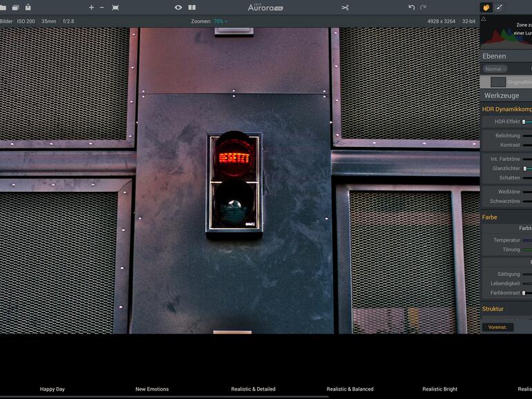The height and width of the screenshot is (399, 532).
Task: Open the Normal blend mode dropdown
Action: pyautogui.click(x=495, y=69)
